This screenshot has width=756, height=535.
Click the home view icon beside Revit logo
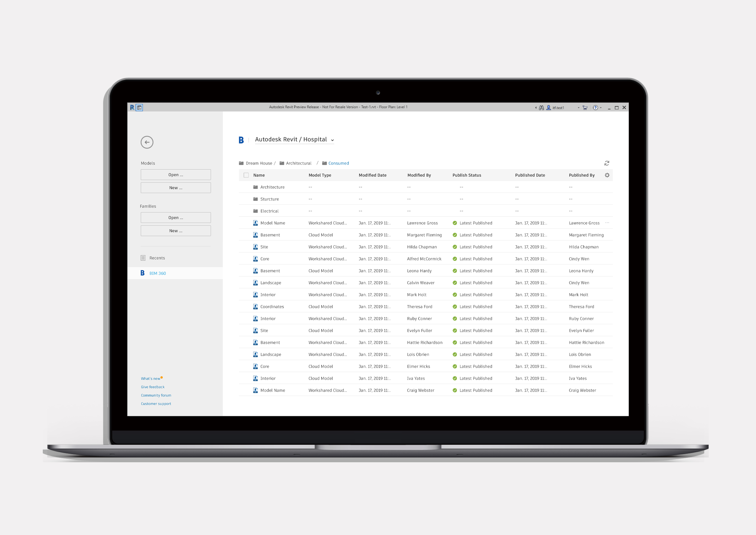[139, 107]
